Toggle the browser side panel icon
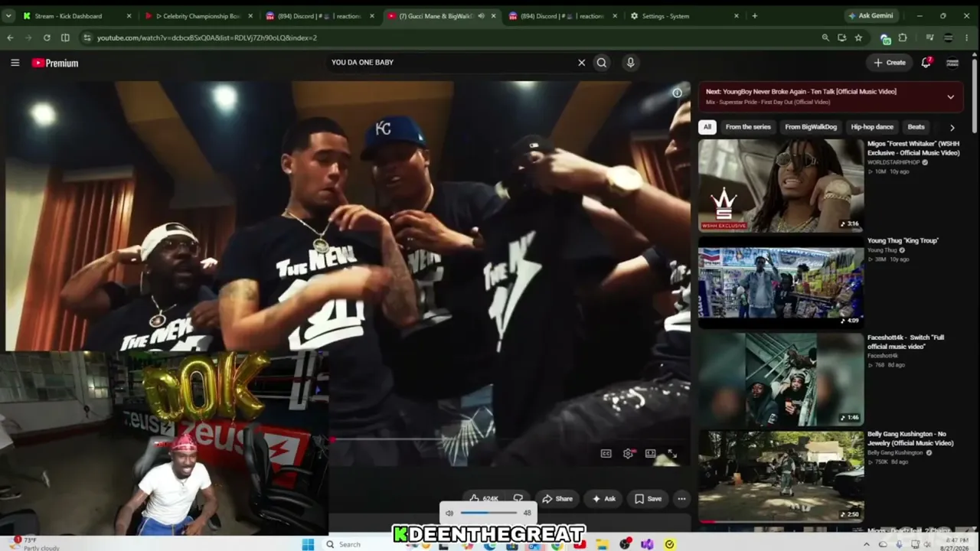This screenshot has height=551, width=980. click(65, 37)
